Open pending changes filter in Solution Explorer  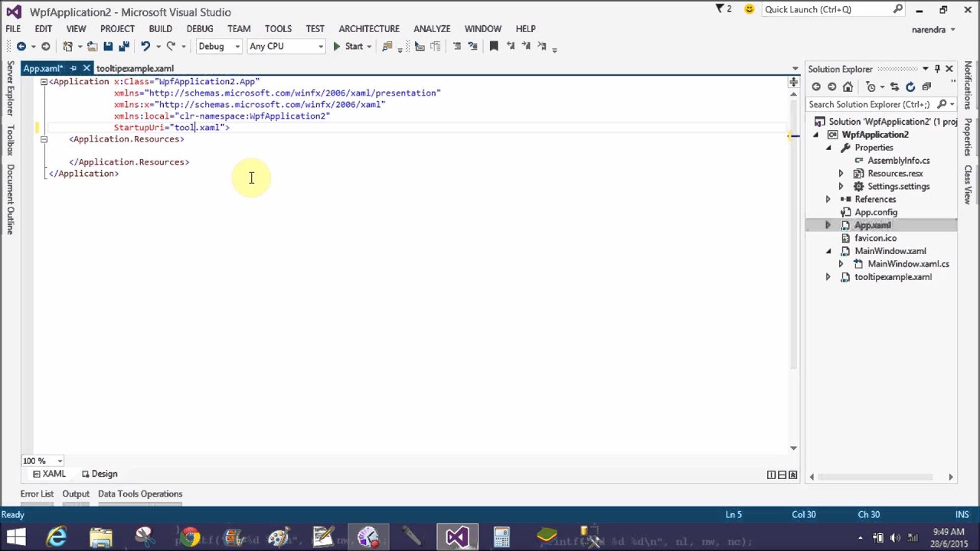pyautogui.click(x=871, y=86)
